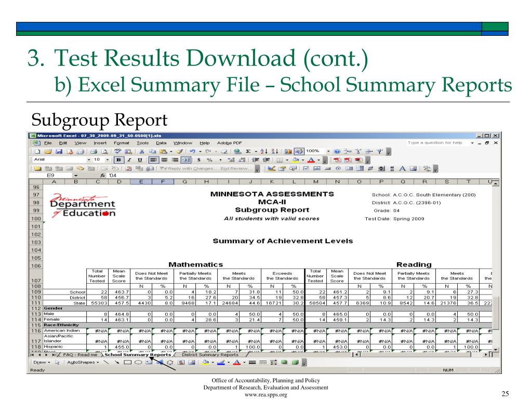Open the Zoom 100% dropdown
The image size is (532, 399).
[328, 151]
